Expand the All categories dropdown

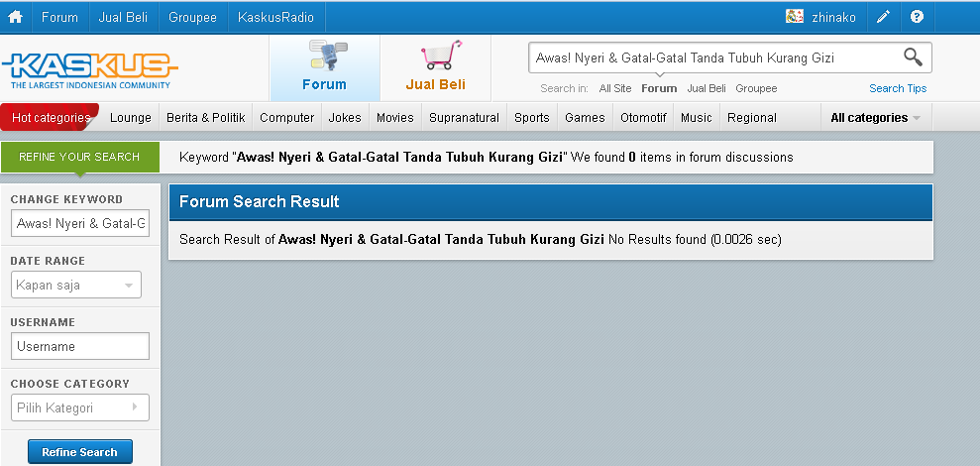(876, 118)
